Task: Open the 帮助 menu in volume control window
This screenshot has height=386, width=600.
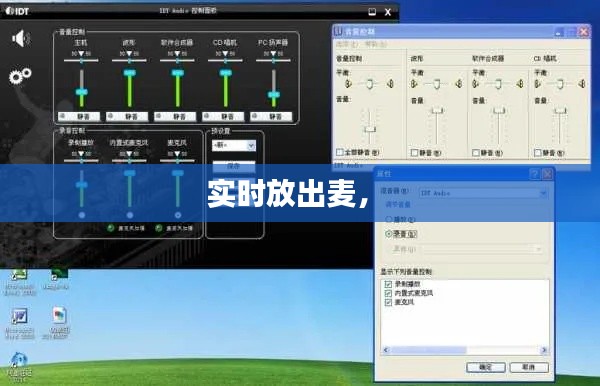Action: tap(376, 45)
